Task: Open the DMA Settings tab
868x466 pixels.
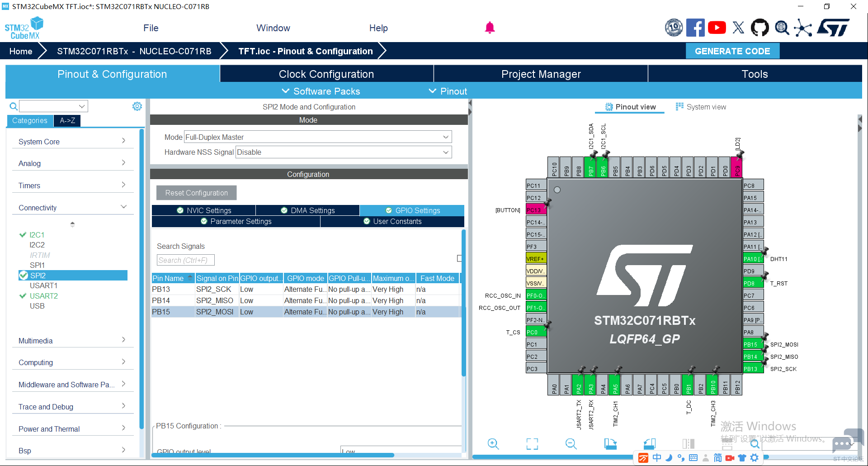Action: tap(307, 210)
